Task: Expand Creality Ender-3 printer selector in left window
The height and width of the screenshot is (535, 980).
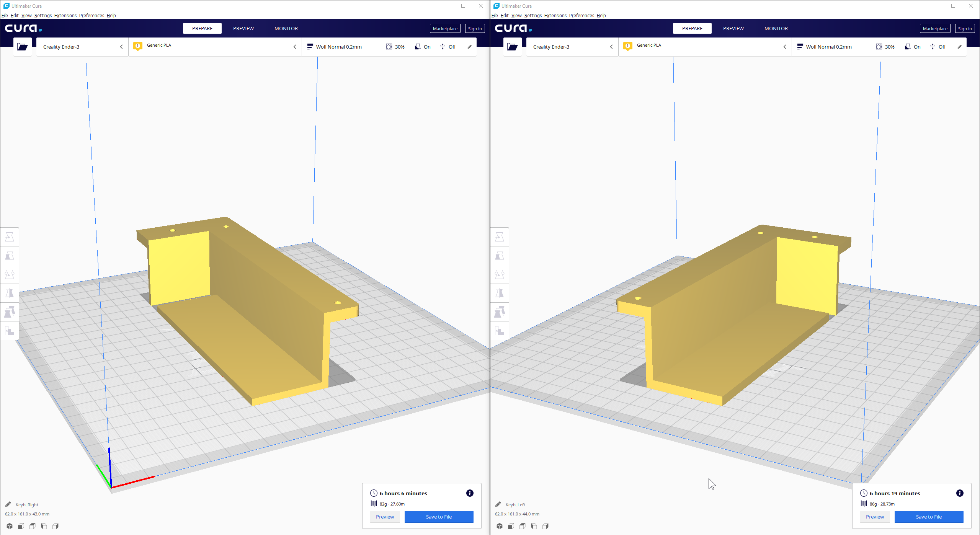Action: tap(82, 47)
